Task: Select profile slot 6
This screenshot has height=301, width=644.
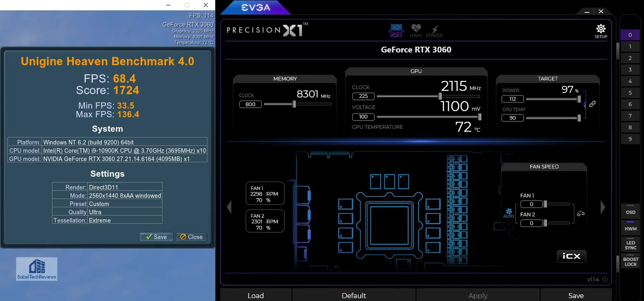Action: click(x=630, y=104)
